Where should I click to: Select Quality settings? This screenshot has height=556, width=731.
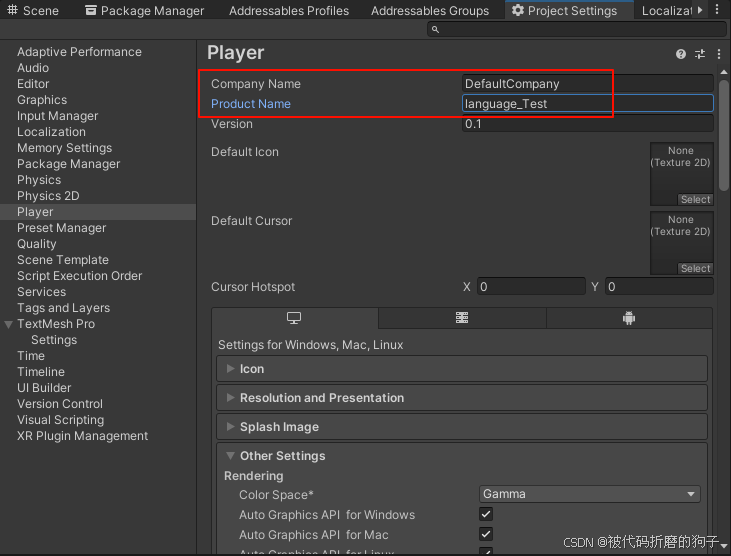click(x=36, y=244)
